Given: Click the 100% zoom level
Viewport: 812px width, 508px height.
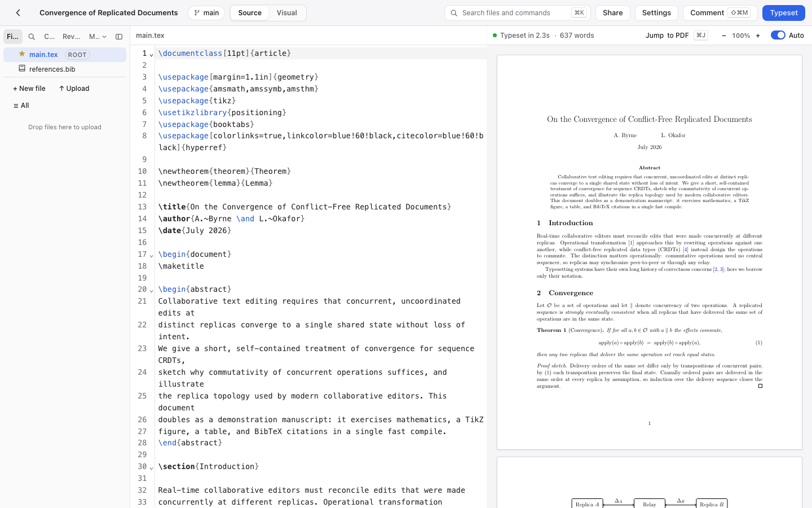Looking at the screenshot, I should tap(741, 36).
